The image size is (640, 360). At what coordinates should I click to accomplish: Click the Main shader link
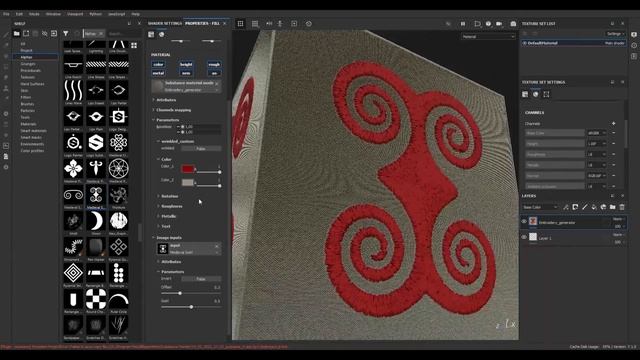[x=614, y=43]
